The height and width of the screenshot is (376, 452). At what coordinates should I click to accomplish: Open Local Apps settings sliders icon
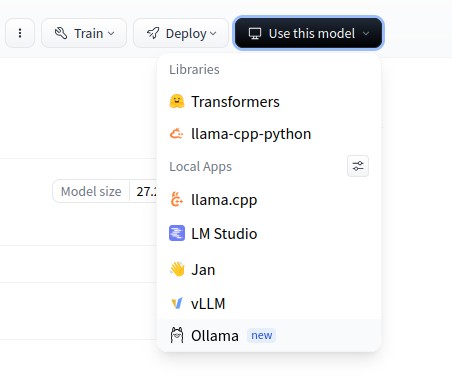(358, 166)
